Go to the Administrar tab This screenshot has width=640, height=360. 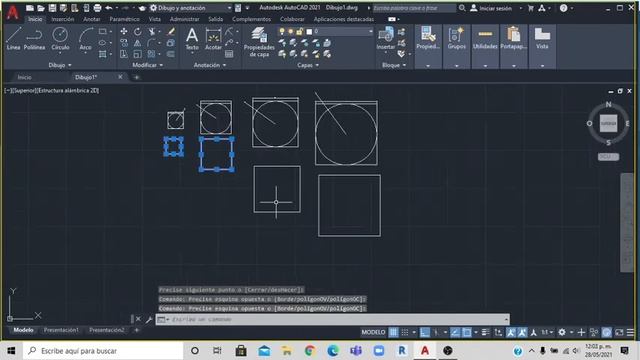(x=184, y=19)
